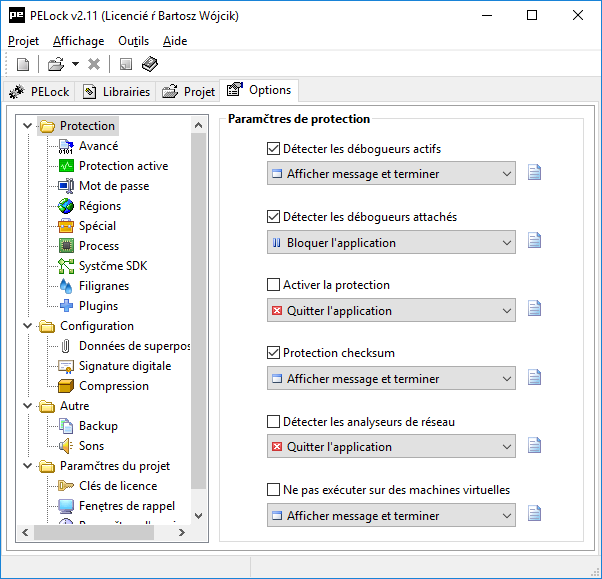Switch to the Projet tab

[x=188, y=92]
